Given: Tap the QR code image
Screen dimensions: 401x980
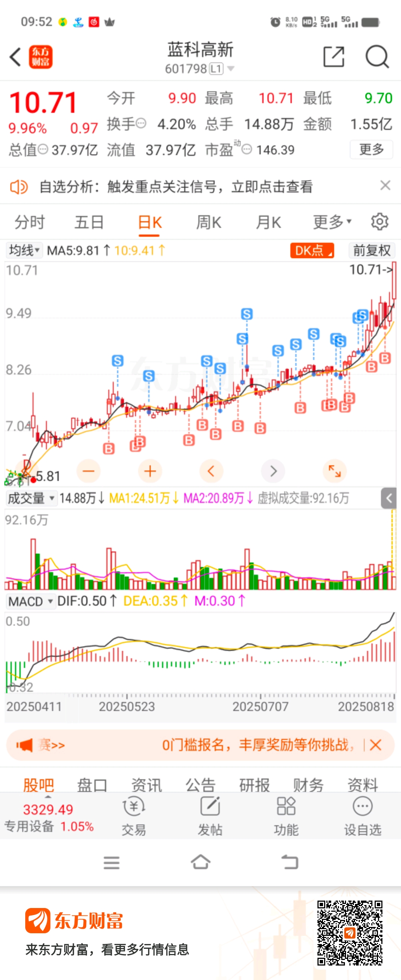Looking at the screenshot, I should coord(350,933).
